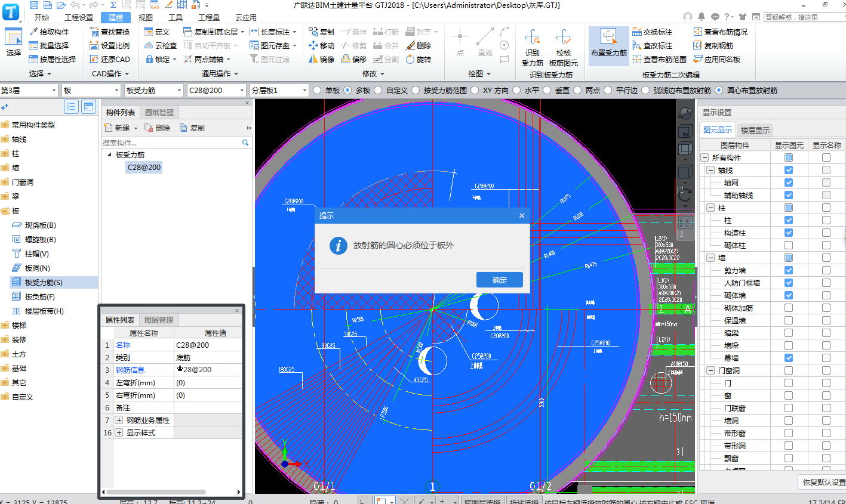Click 应用同名板 apply to same-name slab
The width and height of the screenshot is (846, 504).
point(717,59)
